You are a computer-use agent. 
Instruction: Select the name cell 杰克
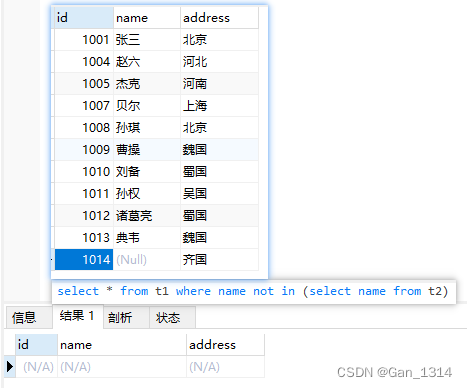tap(147, 84)
